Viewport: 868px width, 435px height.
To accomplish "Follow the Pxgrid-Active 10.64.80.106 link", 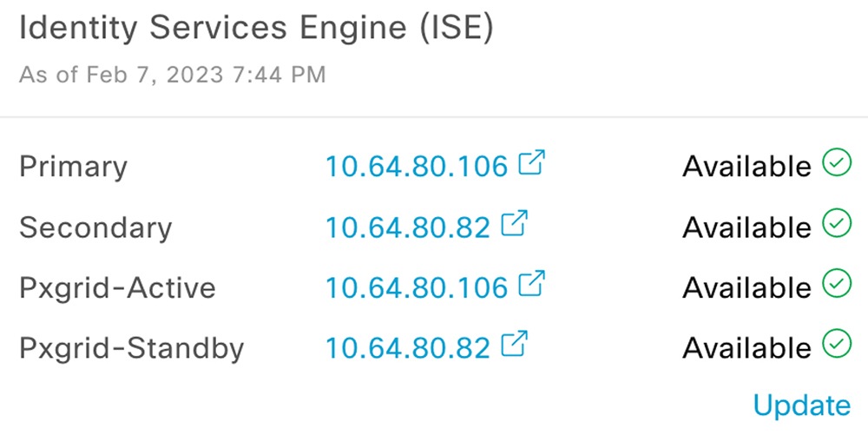I will point(416,287).
